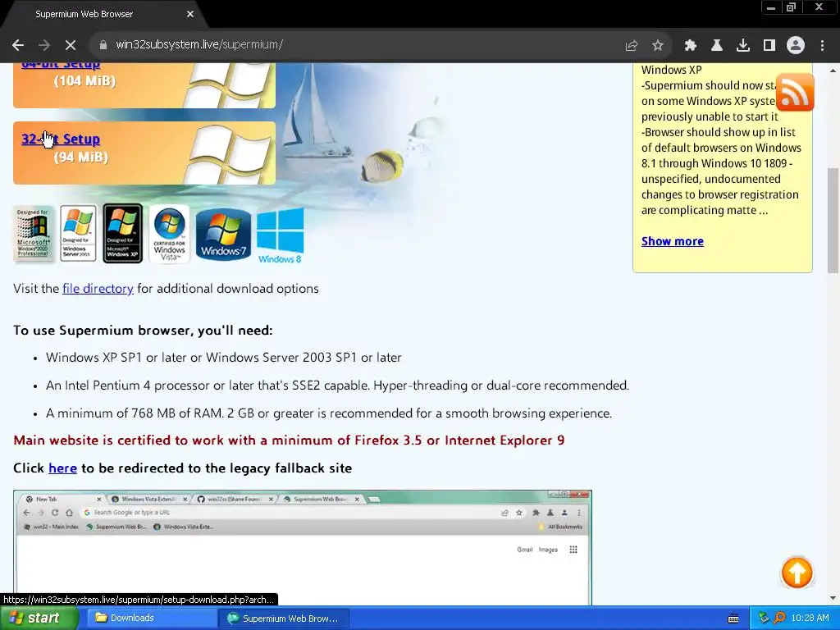The image size is (840, 630).
Task: Click the forward navigation arrow
Action: click(x=44, y=45)
